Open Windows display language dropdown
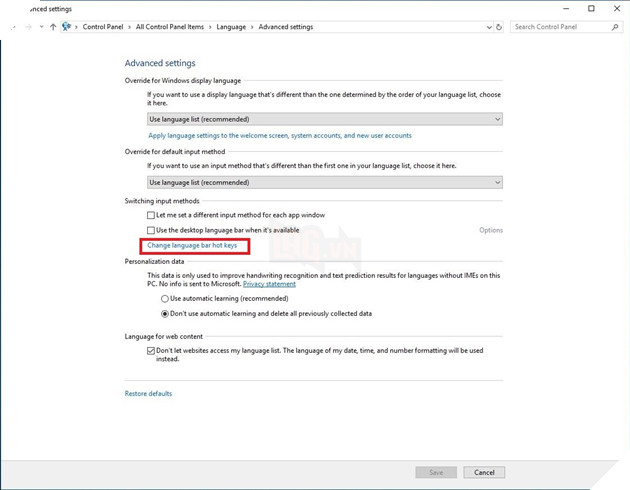Image resolution: width=630 pixels, height=490 pixels. pos(324,119)
